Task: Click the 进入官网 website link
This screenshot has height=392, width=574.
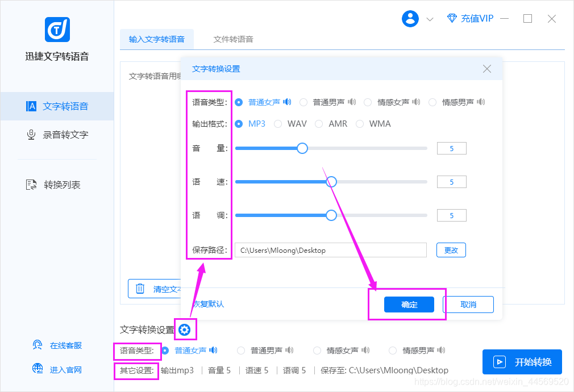Action: (x=57, y=369)
